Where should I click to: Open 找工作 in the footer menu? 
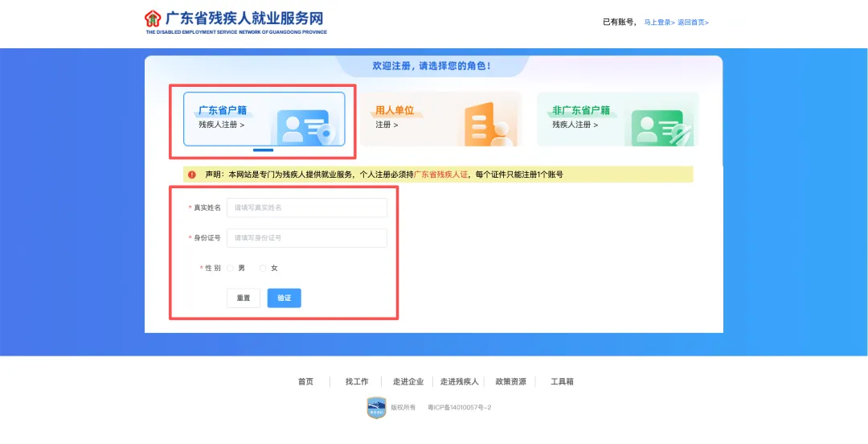357,382
